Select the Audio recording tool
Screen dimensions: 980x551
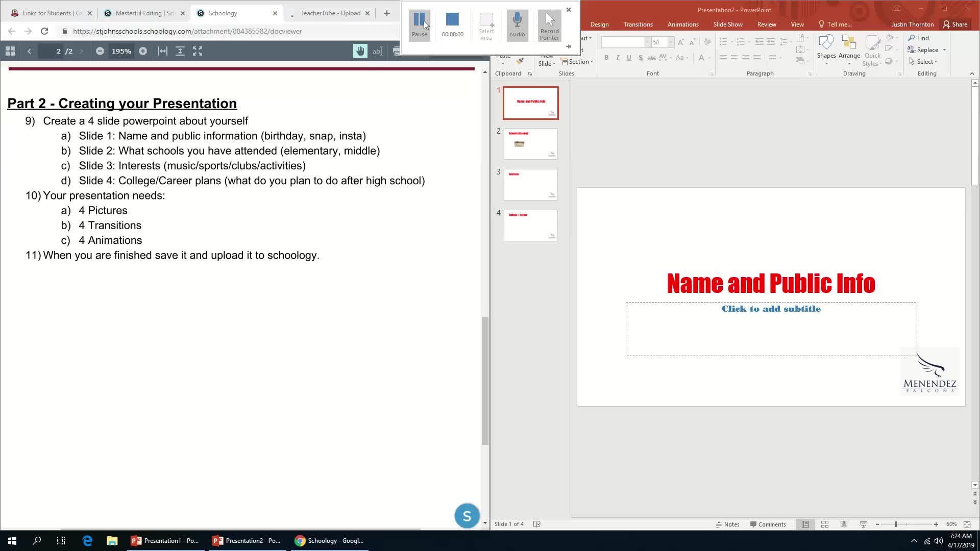click(517, 23)
